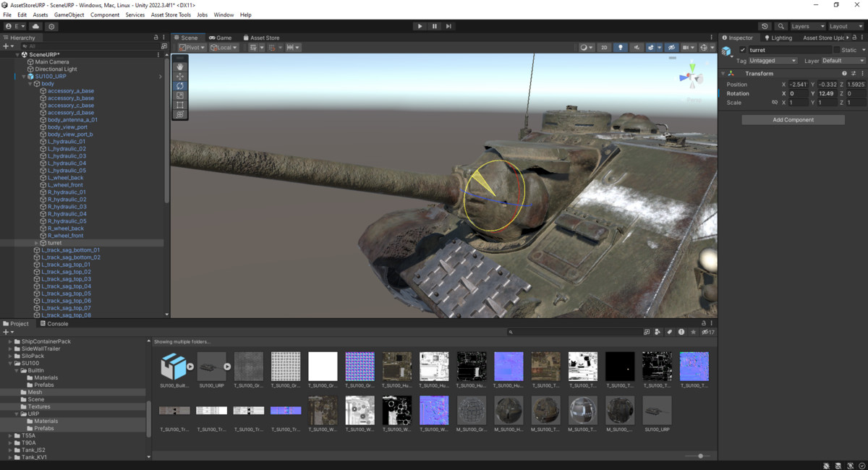Viewport: 868px width, 470px height.
Task: Open the Local handle rotation dropdown
Action: pos(224,48)
